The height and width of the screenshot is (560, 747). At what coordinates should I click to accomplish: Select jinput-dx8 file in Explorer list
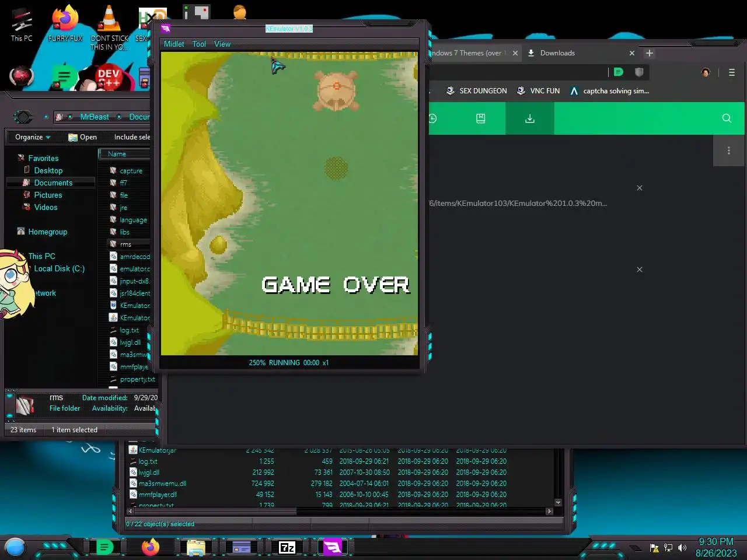coord(134,281)
